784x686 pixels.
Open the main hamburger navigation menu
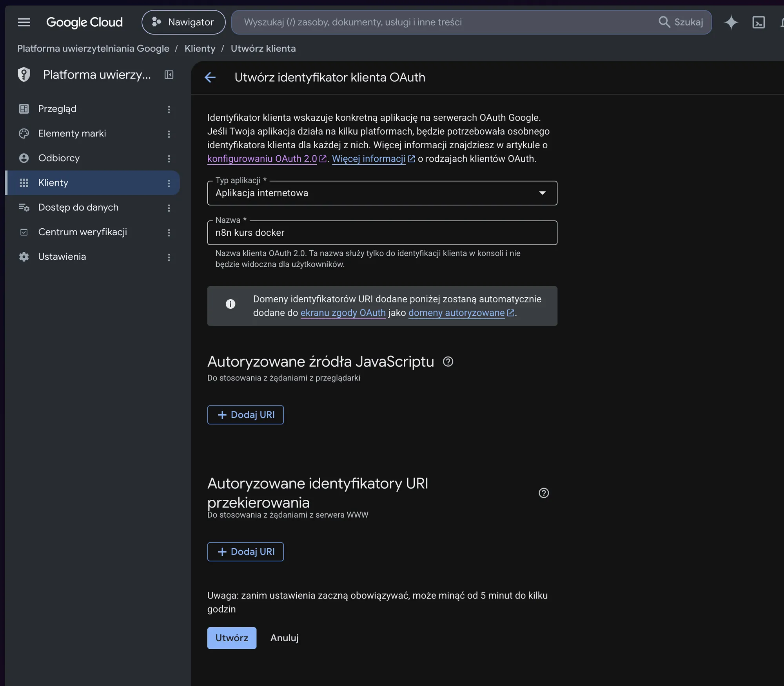pyautogui.click(x=24, y=22)
